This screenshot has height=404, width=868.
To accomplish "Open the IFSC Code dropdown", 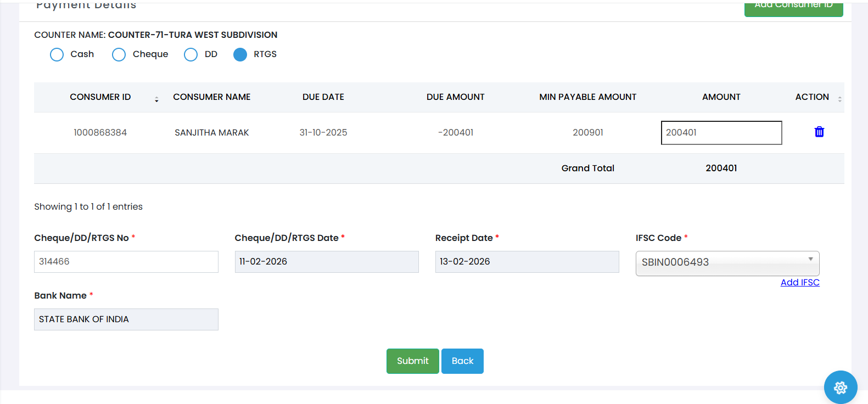I will (x=727, y=262).
